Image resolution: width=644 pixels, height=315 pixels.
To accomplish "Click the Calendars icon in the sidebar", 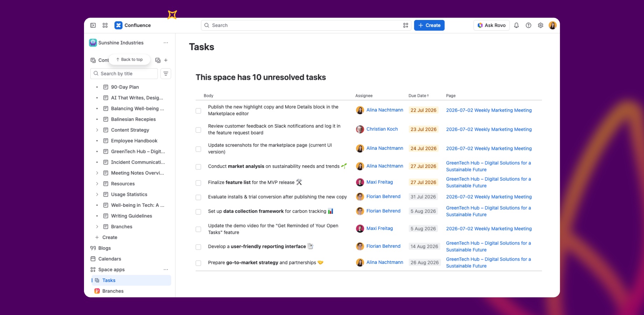I will 93,259.
